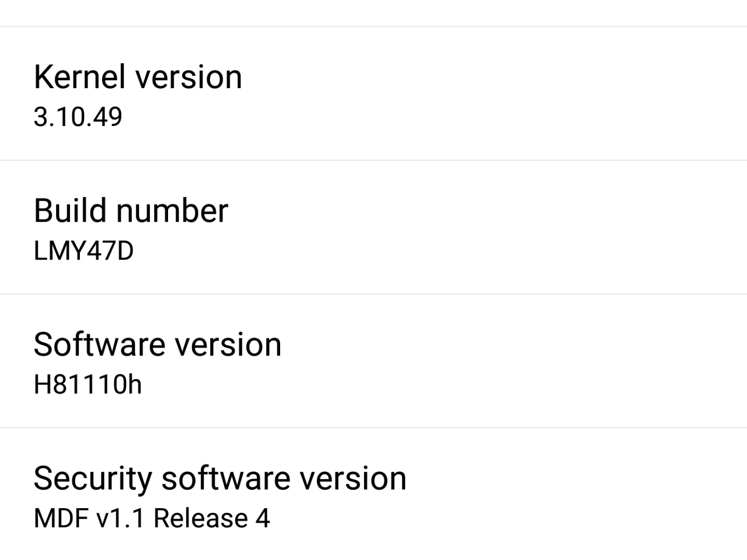747x560 pixels.
Task: Click the LMY47D build value
Action: tap(84, 251)
